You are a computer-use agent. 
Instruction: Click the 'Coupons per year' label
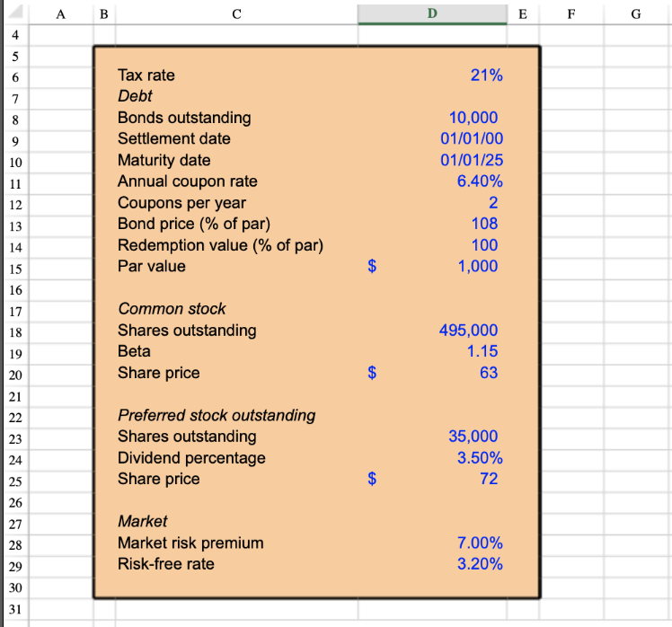point(181,203)
